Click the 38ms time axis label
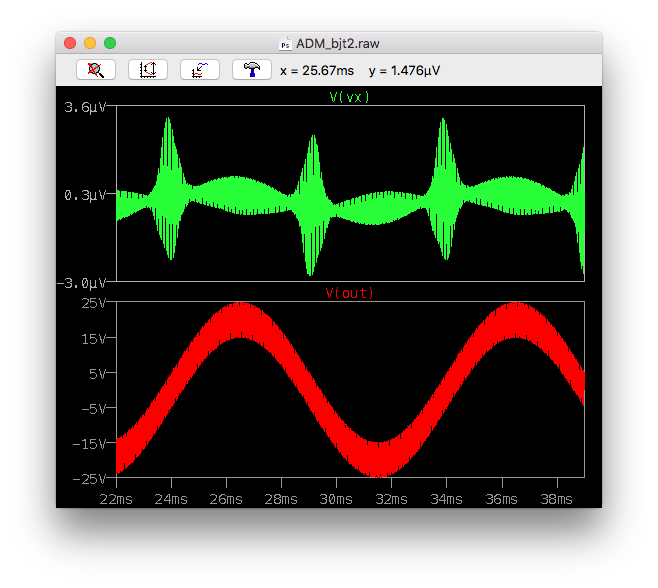Viewport: 658px width, 588px height. click(x=556, y=499)
